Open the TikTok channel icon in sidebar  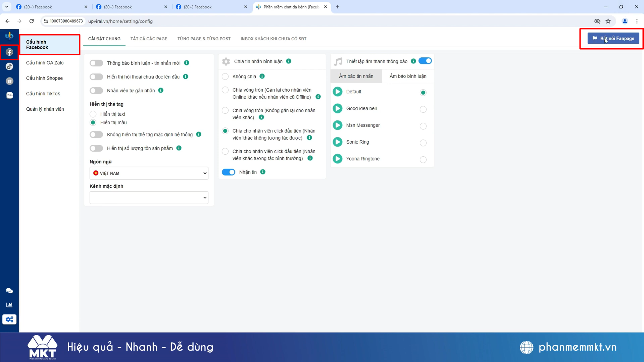9,67
